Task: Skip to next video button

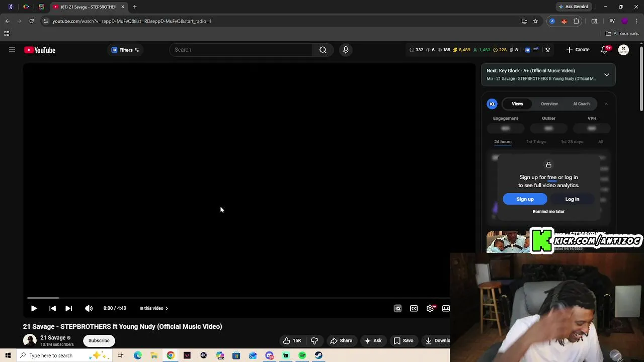Action: 68,308
